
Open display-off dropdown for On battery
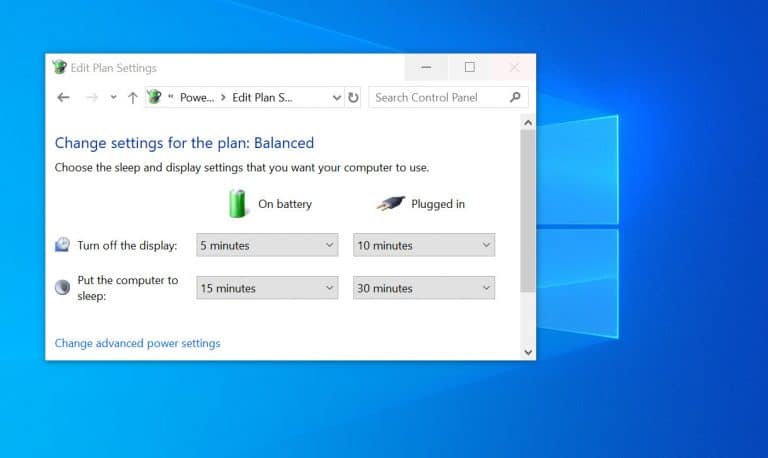tap(267, 245)
